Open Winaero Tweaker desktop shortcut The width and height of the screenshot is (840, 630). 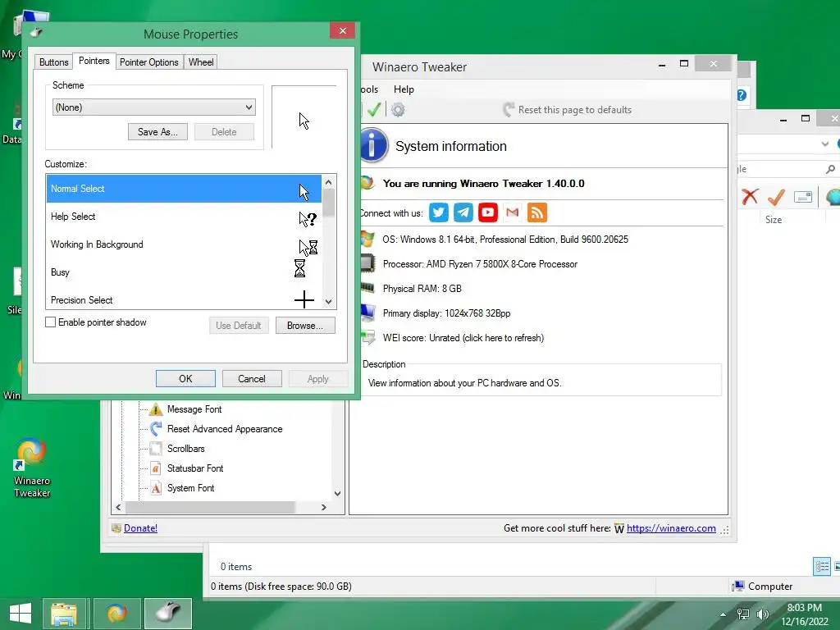[32, 468]
